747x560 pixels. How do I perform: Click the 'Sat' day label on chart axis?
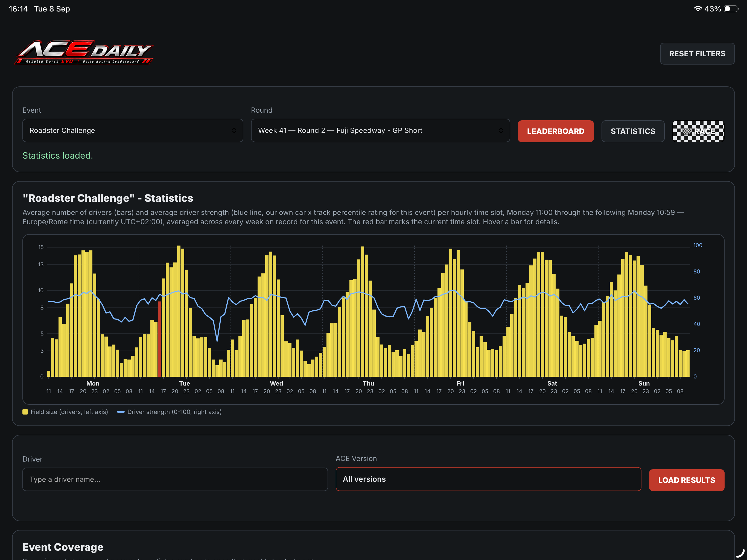click(x=552, y=383)
